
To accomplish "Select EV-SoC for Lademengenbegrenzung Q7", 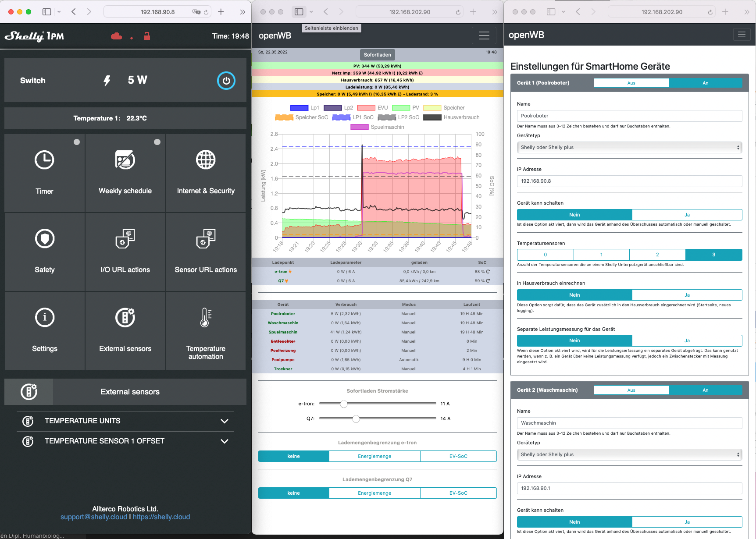I will point(458,493).
